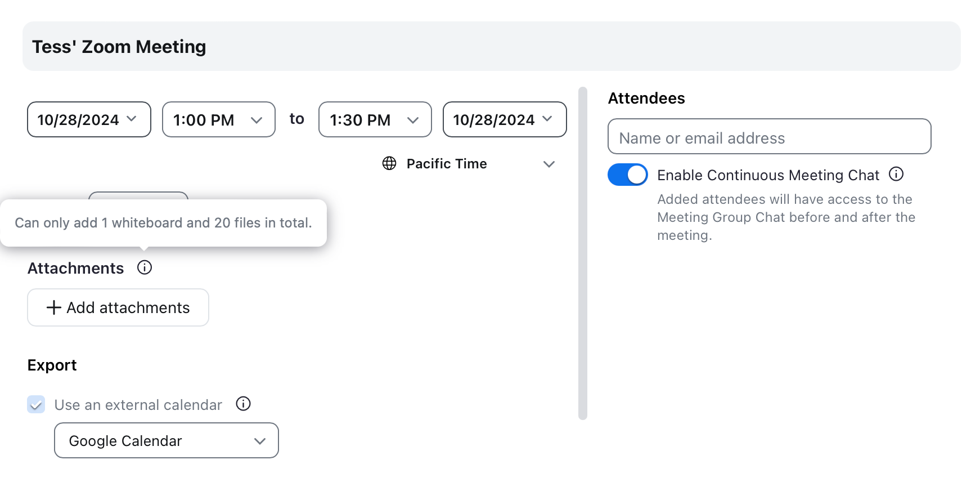The width and height of the screenshot is (980, 491).
Task: Click info icon beside Continuous Meeting Chat
Action: pyautogui.click(x=896, y=175)
